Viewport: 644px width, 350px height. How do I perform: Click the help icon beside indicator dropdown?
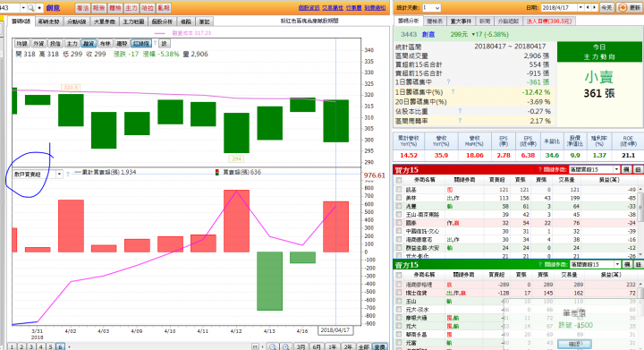pos(68,175)
